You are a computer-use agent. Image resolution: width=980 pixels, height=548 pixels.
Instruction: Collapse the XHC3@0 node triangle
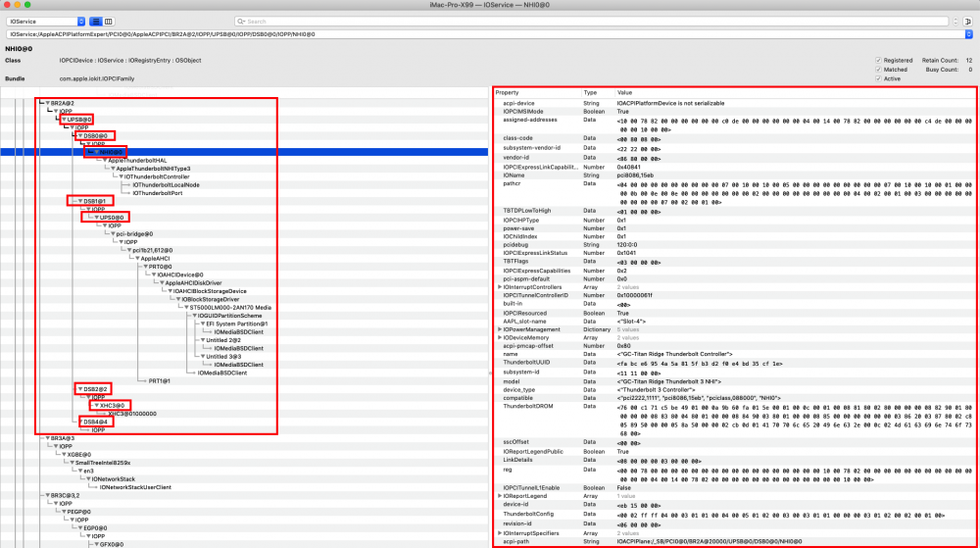click(x=96, y=406)
